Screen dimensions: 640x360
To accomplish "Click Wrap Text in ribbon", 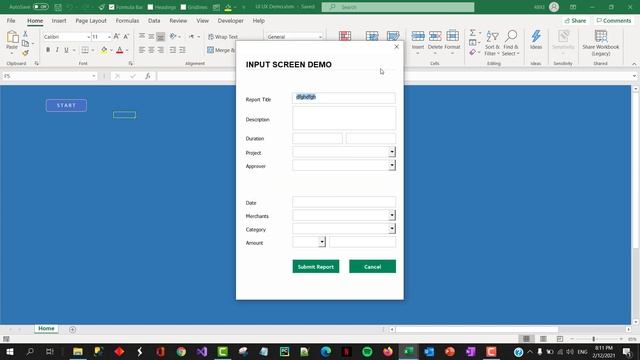I will (223, 37).
